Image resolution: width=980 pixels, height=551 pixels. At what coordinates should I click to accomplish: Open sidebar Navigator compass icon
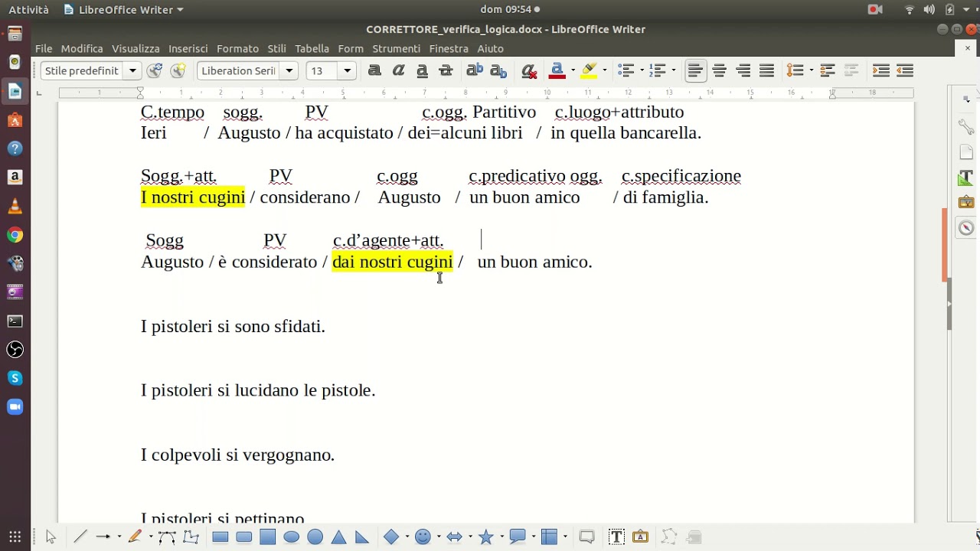(x=966, y=228)
